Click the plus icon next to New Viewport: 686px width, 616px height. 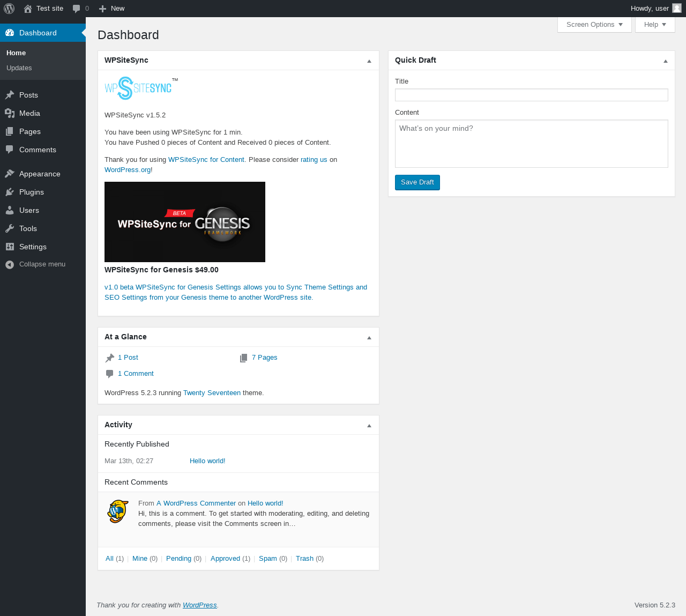[103, 9]
